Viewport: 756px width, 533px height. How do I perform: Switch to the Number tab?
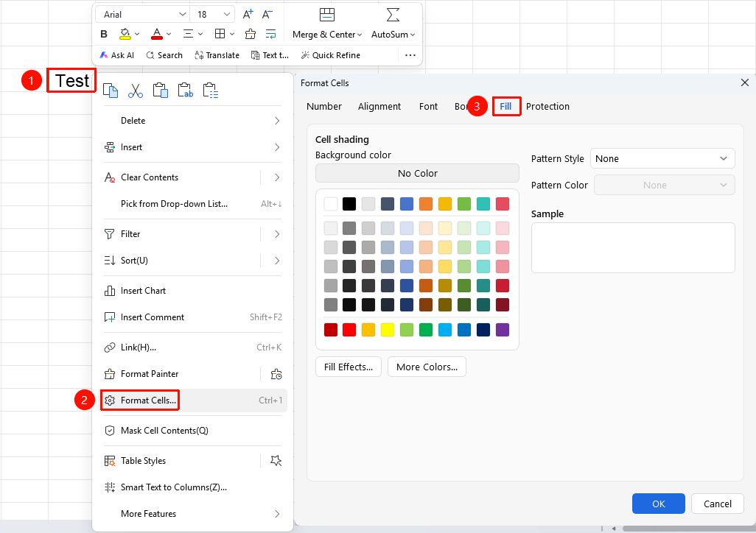324,107
